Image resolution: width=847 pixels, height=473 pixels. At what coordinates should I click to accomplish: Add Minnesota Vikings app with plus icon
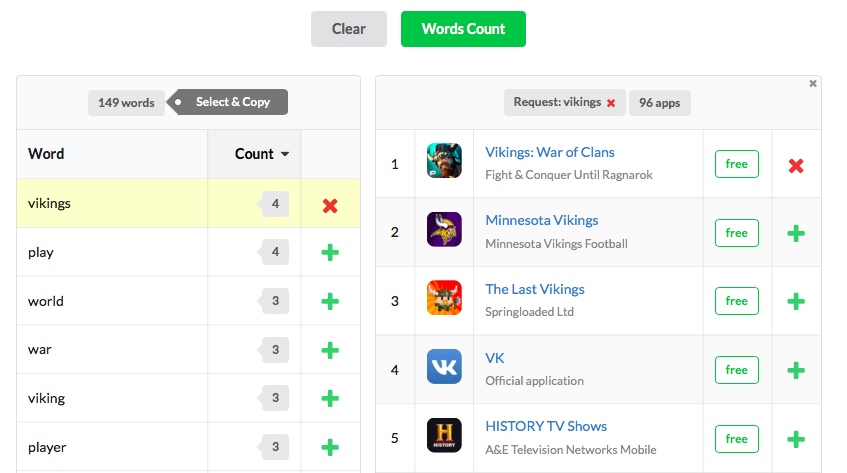pos(796,233)
